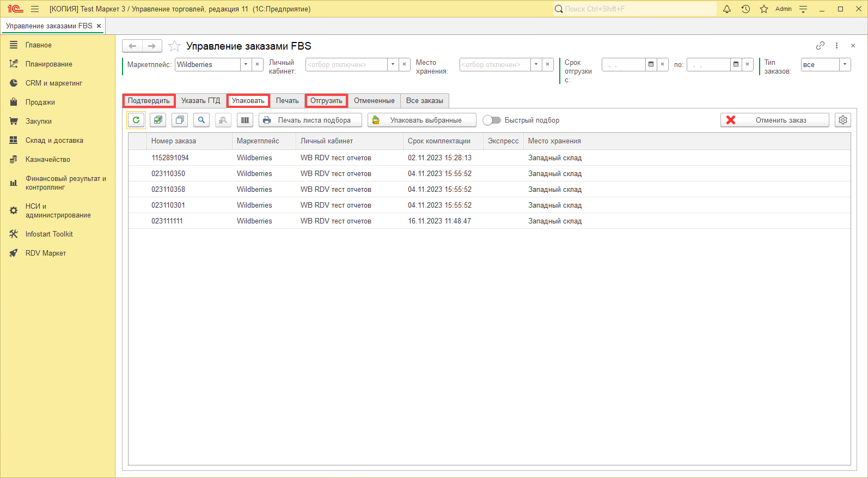Show notifications bell
Screen dimensions: 868x478
pyautogui.click(x=727, y=9)
